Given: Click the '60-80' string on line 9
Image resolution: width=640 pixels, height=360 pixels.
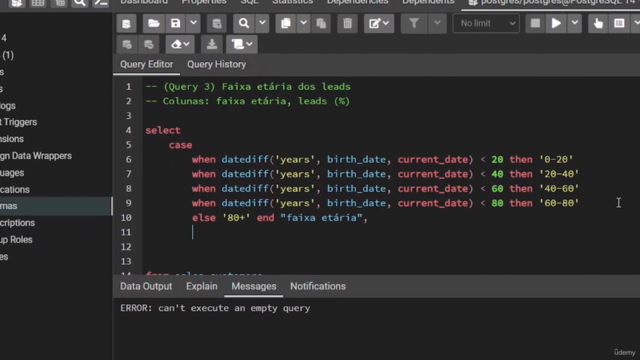Looking at the screenshot, I should pos(559,203).
